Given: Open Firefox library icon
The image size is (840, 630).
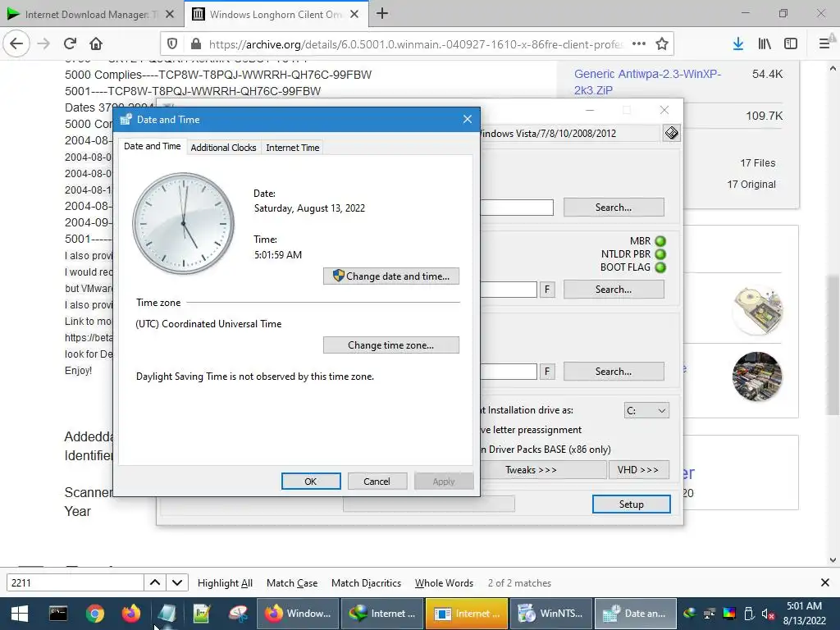Looking at the screenshot, I should pyautogui.click(x=765, y=44).
